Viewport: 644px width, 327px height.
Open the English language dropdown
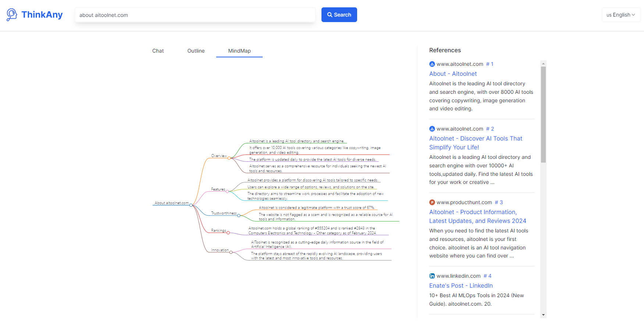621,15
